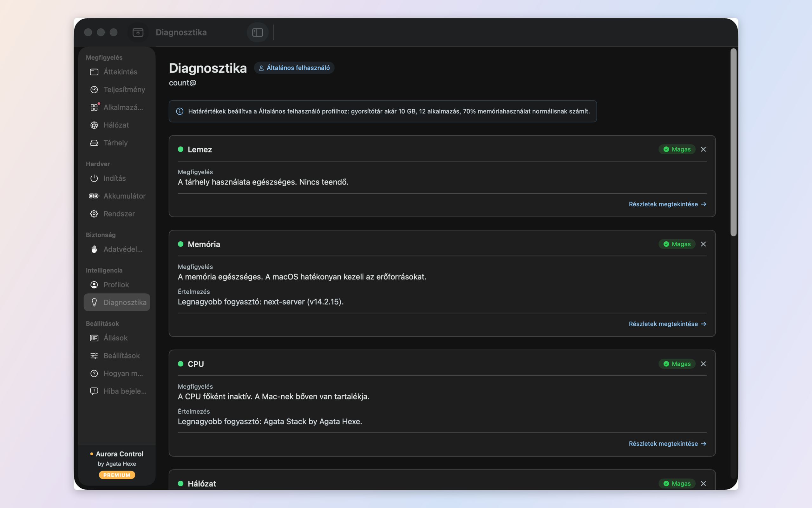Click the Lemez card title
This screenshot has width=812, height=508.
pos(200,150)
